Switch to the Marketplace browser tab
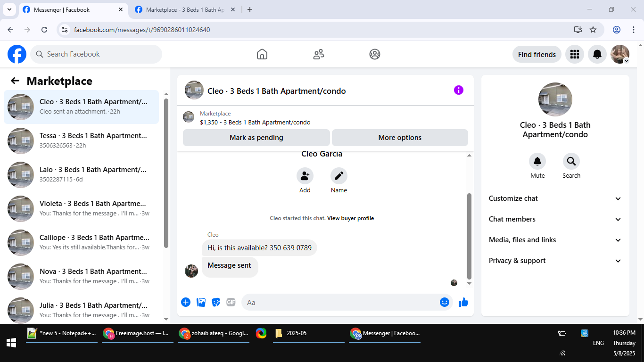644x362 pixels. point(185,9)
